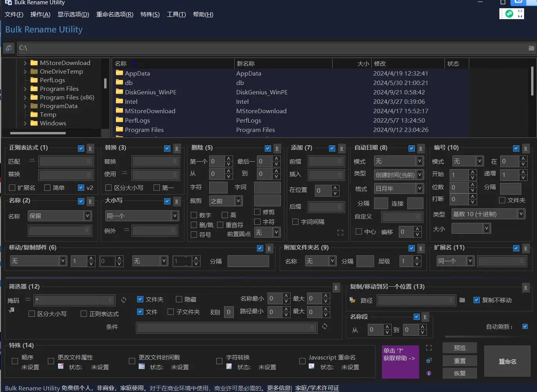Open the 显示选项(D) menu
The image size is (537, 392).
(x=73, y=14)
